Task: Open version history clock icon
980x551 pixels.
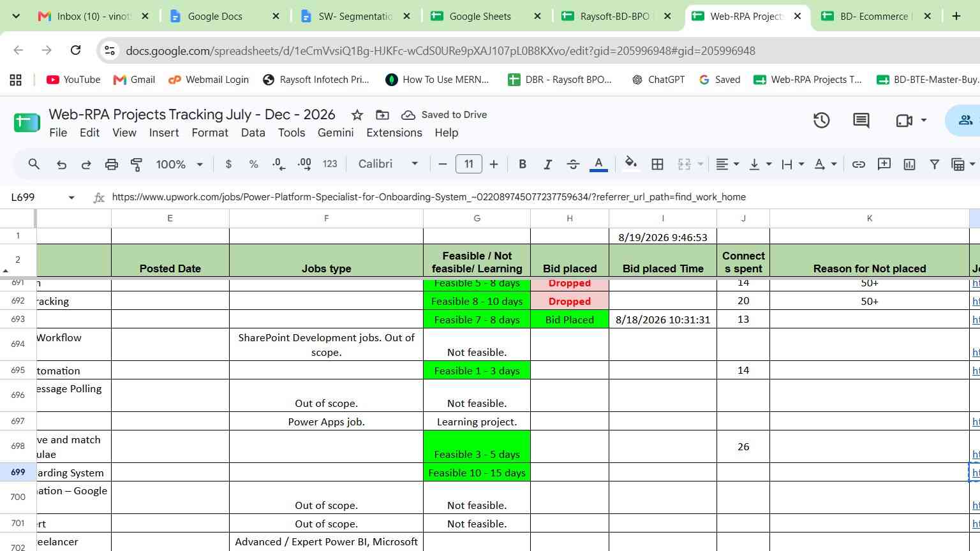Action: point(821,121)
